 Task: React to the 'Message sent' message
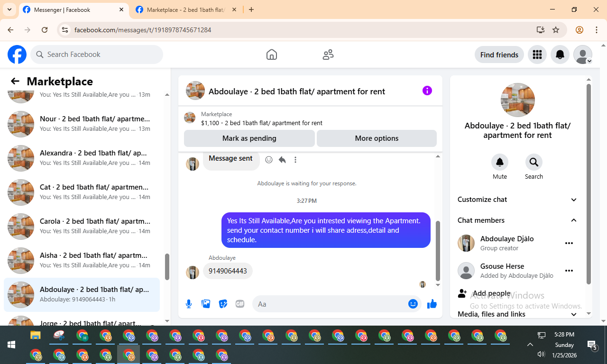pos(269,160)
